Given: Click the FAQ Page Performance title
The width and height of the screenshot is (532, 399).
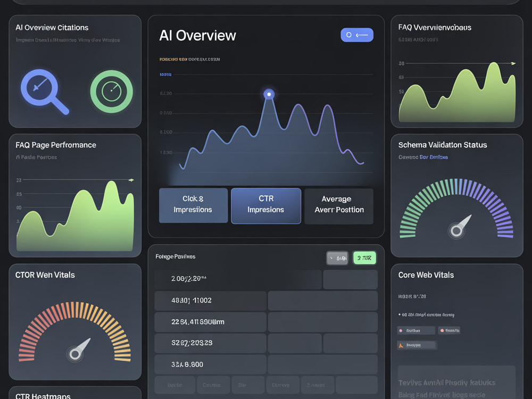Looking at the screenshot, I should click(x=56, y=145).
